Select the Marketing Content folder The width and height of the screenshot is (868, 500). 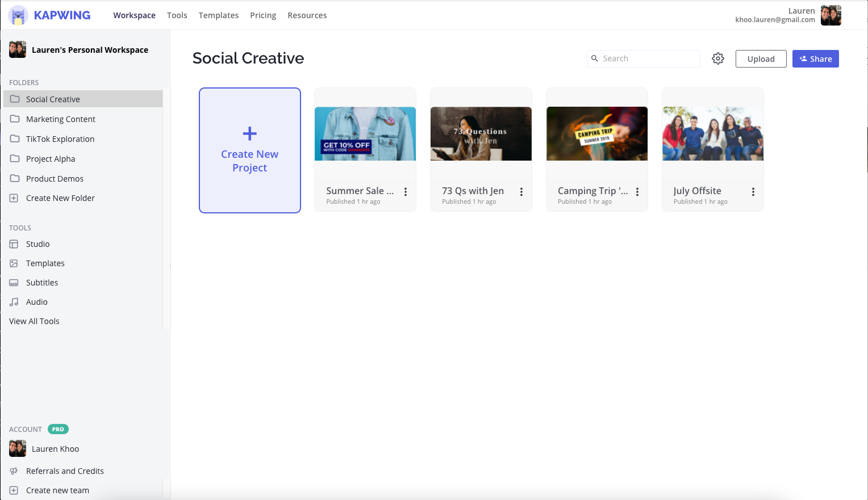tap(61, 119)
